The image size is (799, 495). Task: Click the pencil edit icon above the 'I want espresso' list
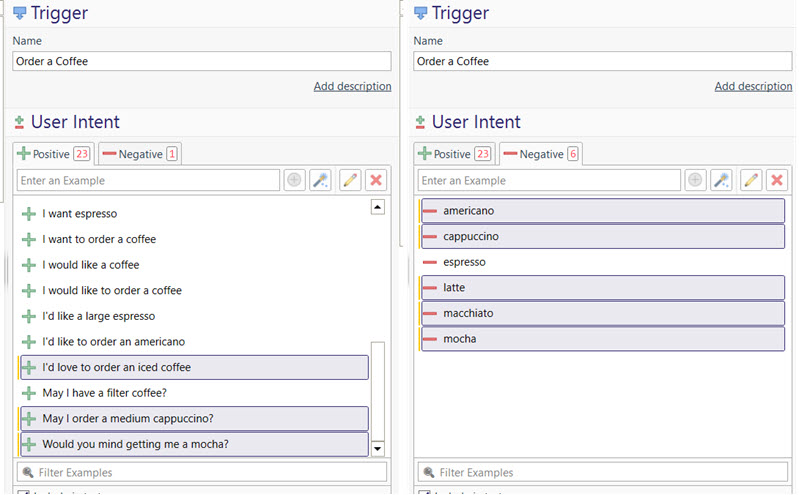349,180
